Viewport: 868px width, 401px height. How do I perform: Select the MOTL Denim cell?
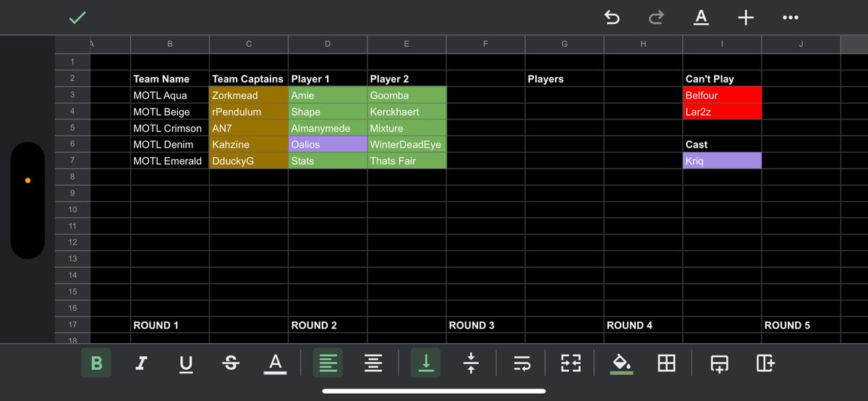tap(170, 145)
